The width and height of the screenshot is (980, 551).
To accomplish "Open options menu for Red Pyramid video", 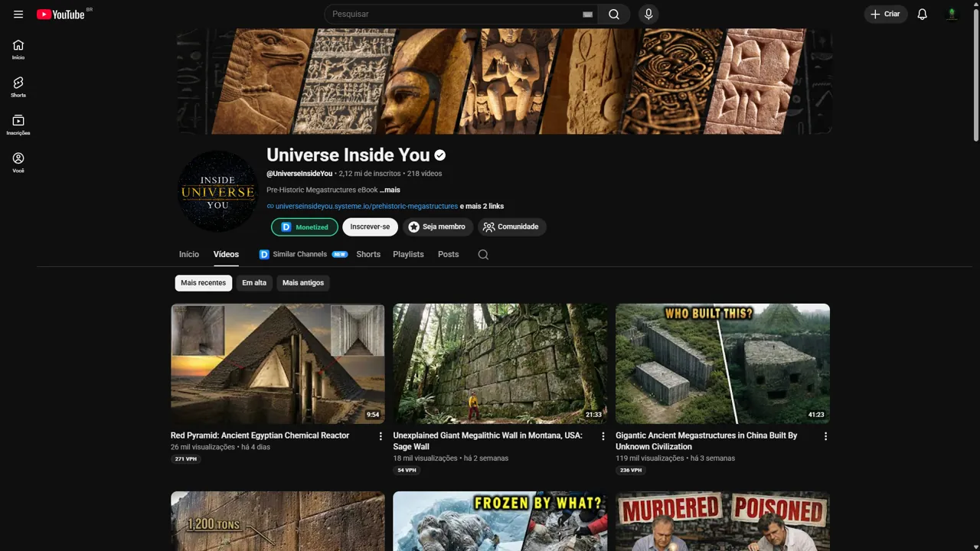I will point(381,436).
